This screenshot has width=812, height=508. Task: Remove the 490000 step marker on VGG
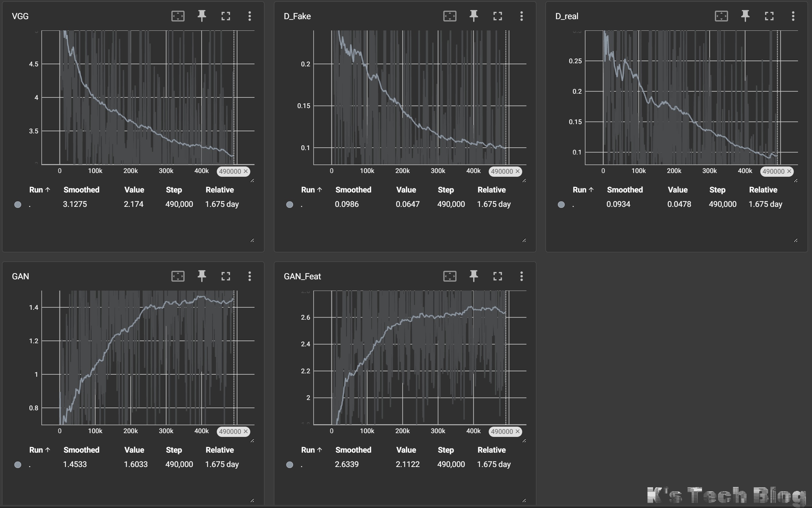(x=246, y=171)
